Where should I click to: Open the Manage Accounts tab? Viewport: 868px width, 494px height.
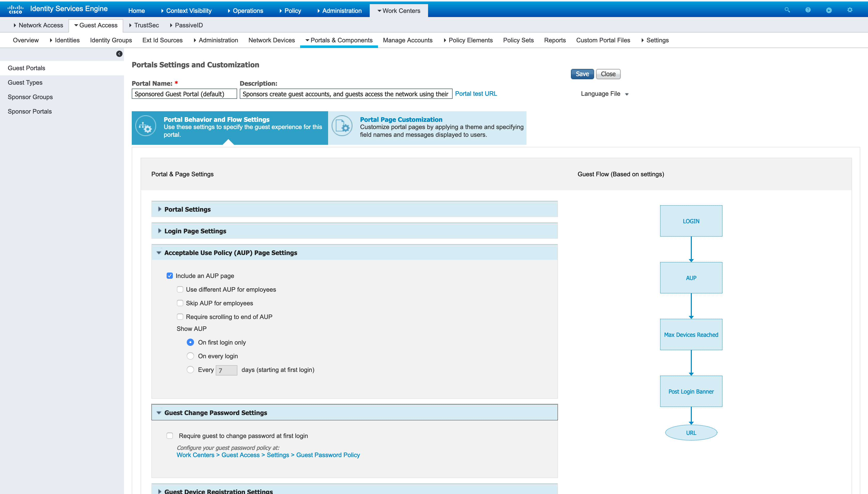pos(407,40)
